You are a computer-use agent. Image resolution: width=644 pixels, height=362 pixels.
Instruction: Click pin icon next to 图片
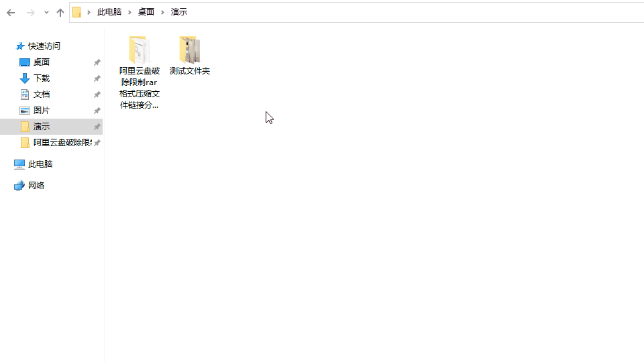[97, 111]
